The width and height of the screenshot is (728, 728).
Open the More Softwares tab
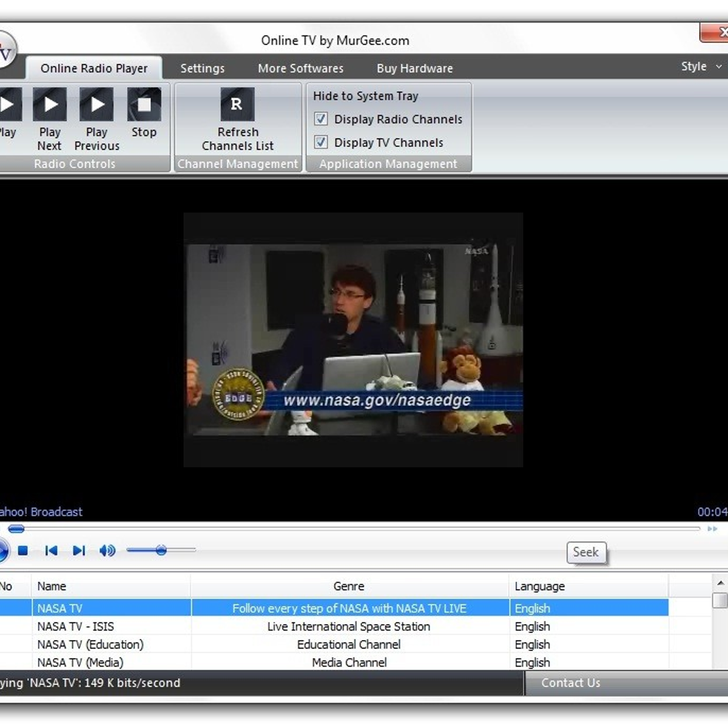pyautogui.click(x=300, y=68)
